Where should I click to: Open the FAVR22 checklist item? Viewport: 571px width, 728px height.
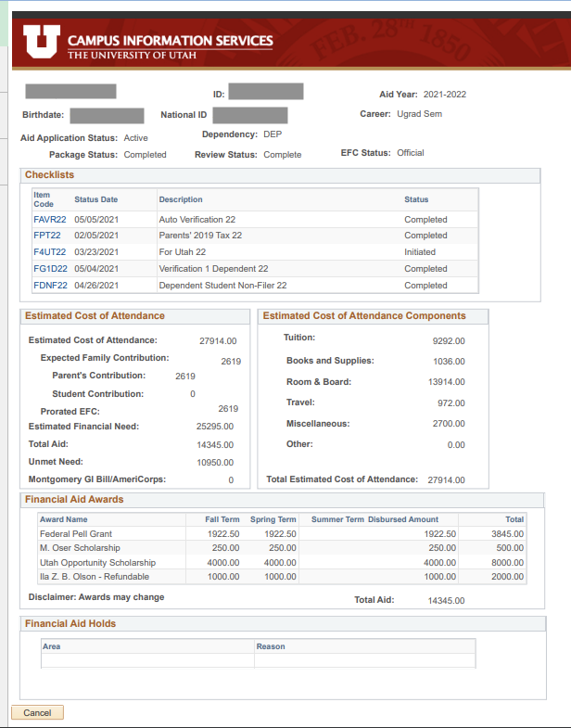[50, 220]
